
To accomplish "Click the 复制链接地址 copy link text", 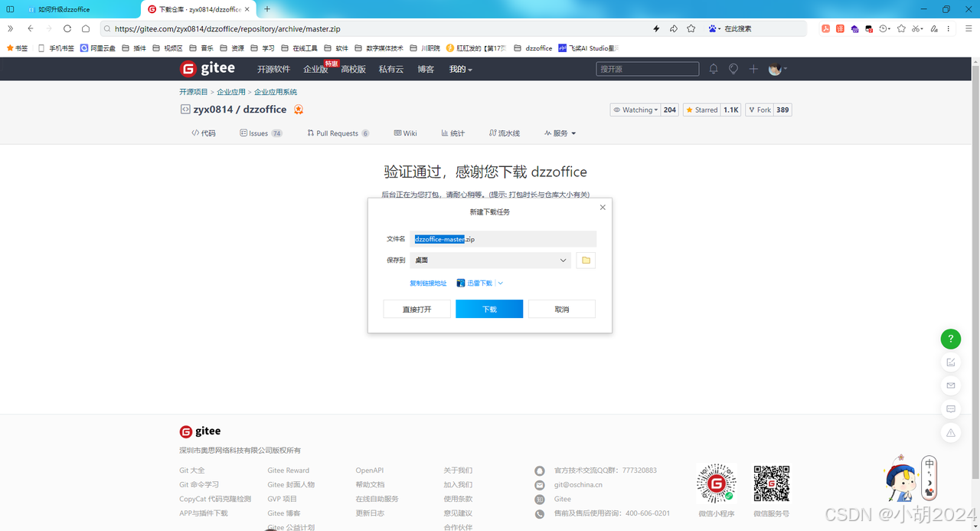I will 427,283.
